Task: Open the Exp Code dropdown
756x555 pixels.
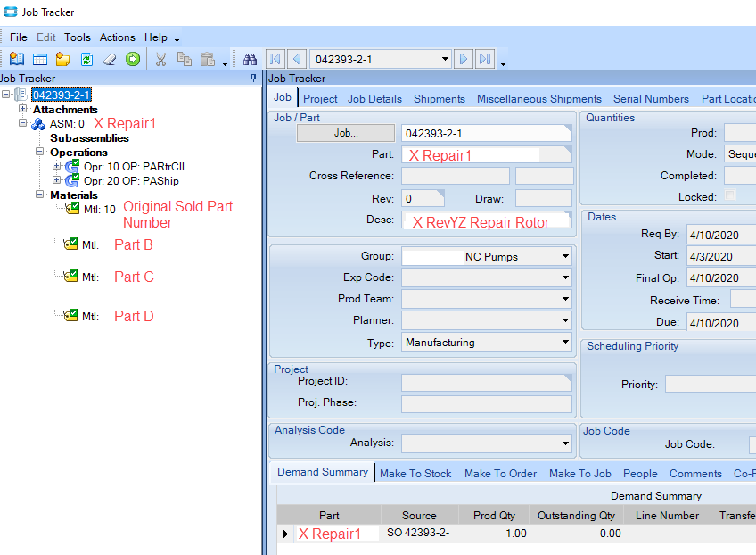Action: pos(565,277)
